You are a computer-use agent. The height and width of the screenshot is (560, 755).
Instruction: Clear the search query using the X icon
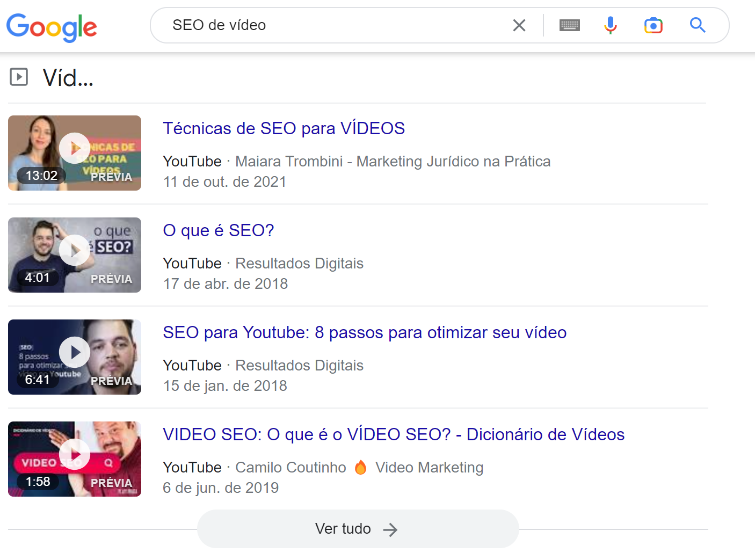point(519,25)
